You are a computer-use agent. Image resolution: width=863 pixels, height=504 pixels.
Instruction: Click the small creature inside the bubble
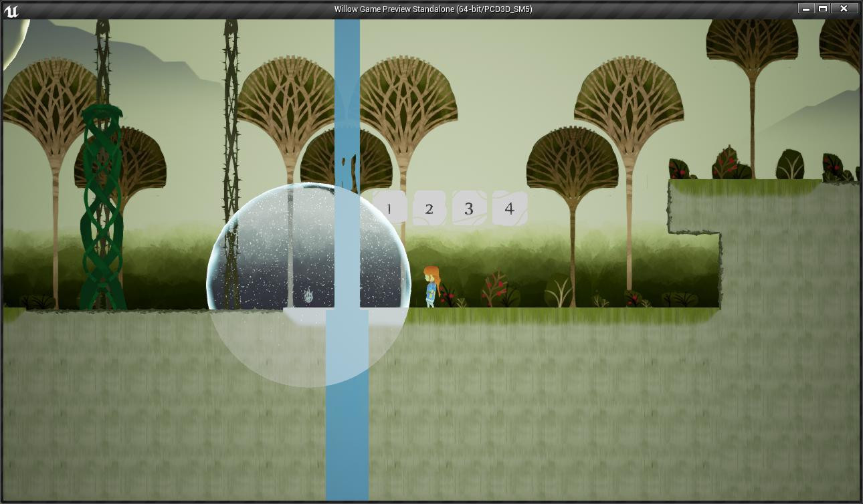pos(308,296)
